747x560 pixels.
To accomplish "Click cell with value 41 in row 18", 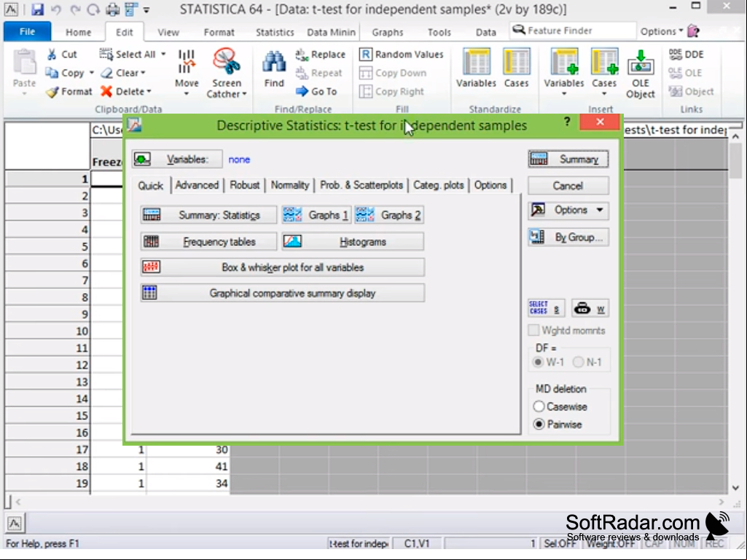I will 188,467.
